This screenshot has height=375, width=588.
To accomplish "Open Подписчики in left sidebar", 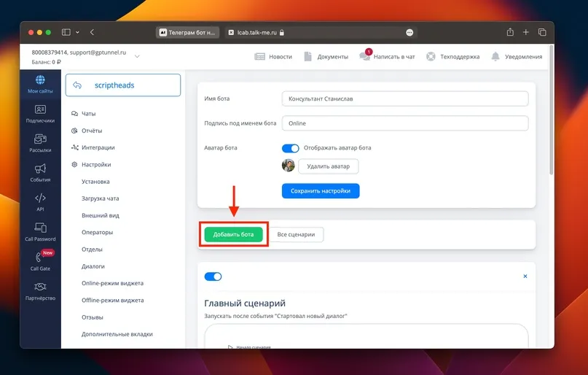I will (x=40, y=114).
